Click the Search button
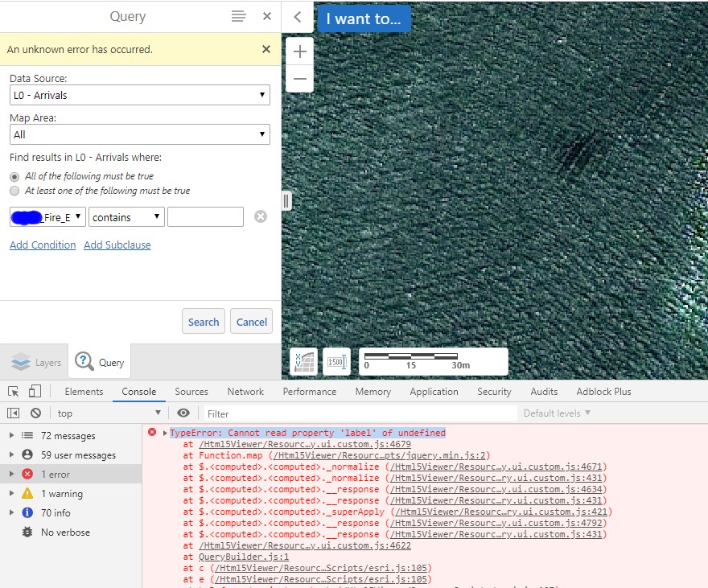The width and height of the screenshot is (708, 588). click(x=204, y=322)
